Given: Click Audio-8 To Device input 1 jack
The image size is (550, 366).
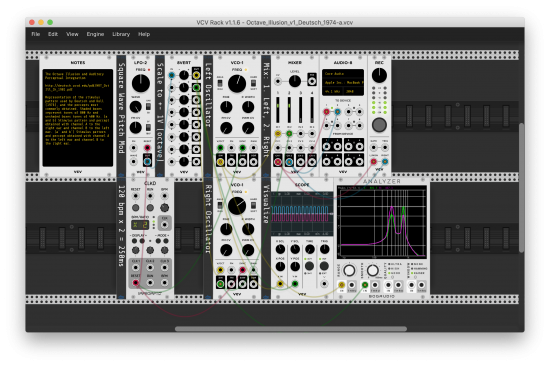Looking at the screenshot, I should click(326, 112).
